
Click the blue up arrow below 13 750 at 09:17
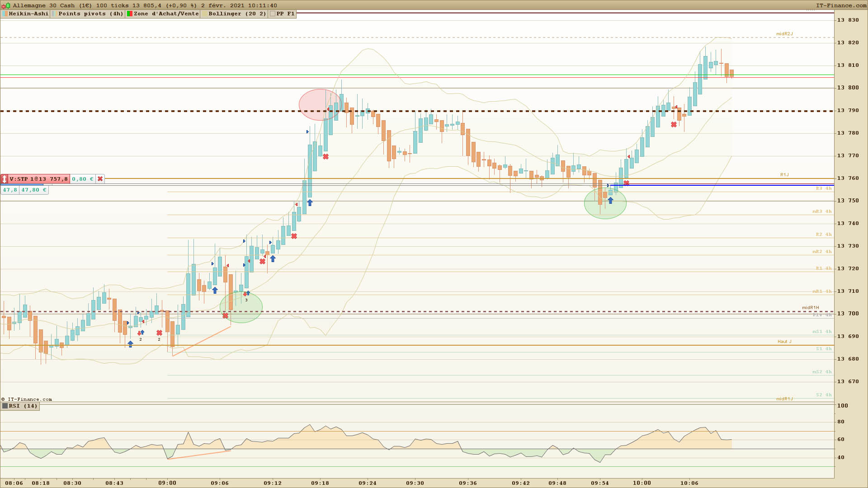[x=310, y=203]
